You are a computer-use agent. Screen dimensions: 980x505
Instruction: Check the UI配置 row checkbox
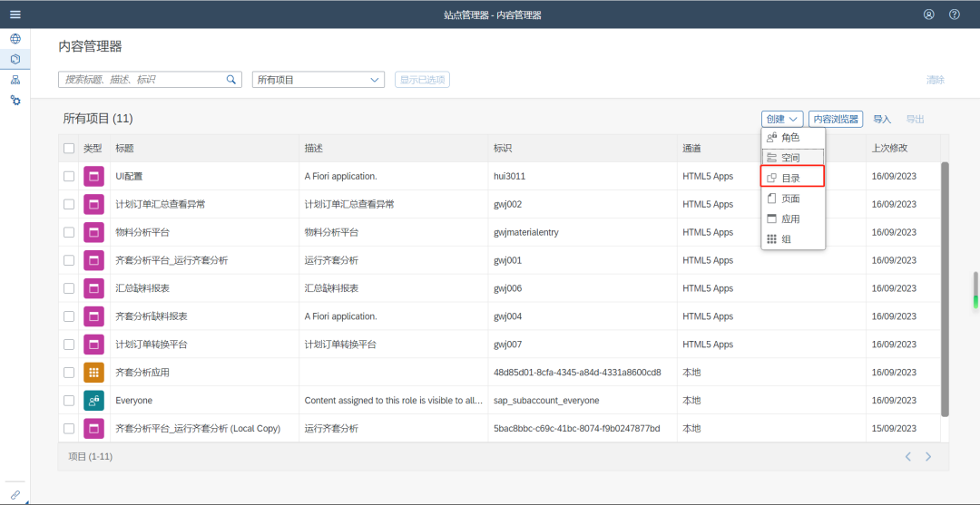tap(69, 177)
